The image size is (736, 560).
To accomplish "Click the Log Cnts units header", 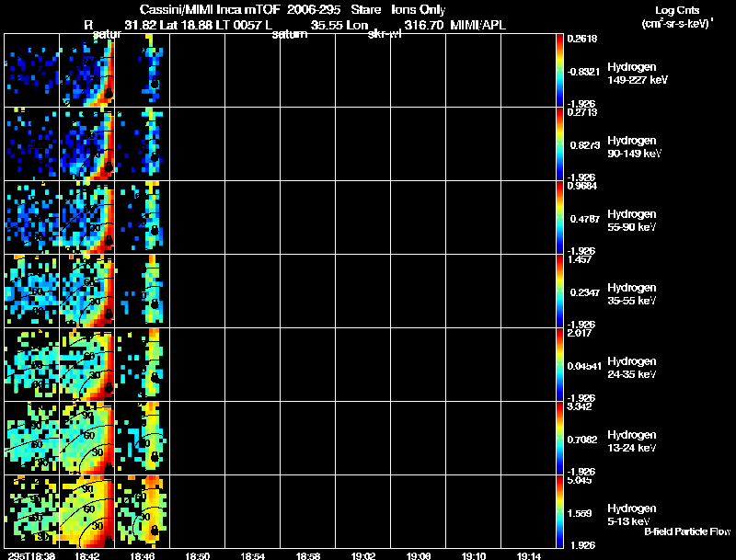I will coord(675,17).
